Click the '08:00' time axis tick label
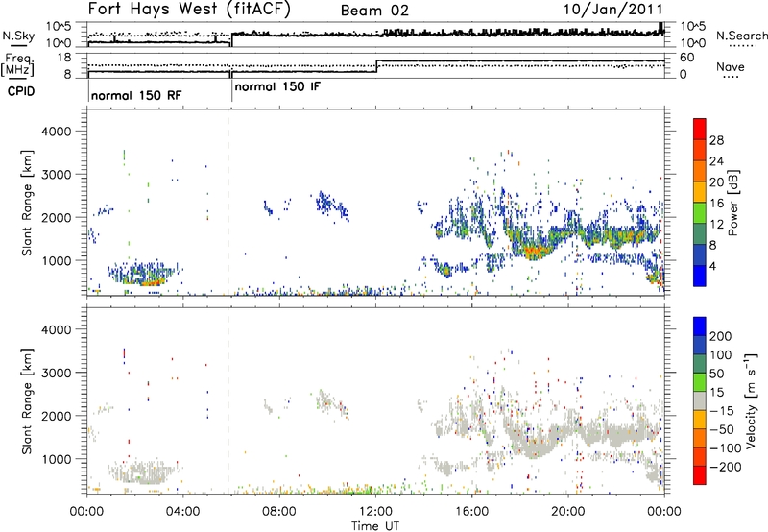This screenshot has width=768, height=532. [279, 512]
